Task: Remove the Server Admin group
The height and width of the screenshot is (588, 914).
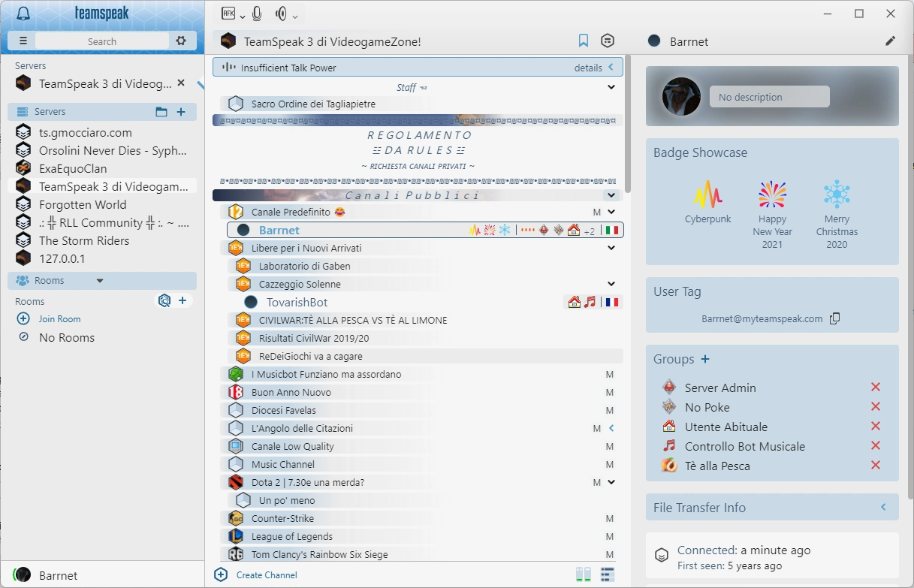Action: [x=875, y=387]
